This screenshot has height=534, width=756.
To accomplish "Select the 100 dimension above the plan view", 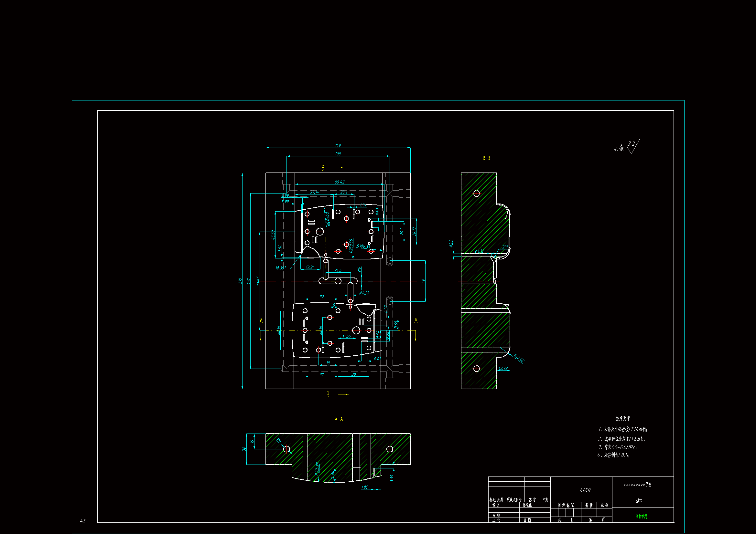I will [x=338, y=154].
